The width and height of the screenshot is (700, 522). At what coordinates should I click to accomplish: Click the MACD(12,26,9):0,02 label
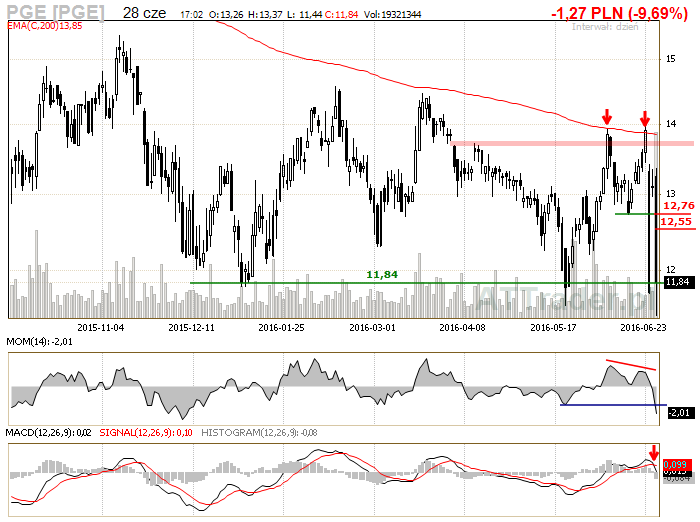[x=49, y=433]
